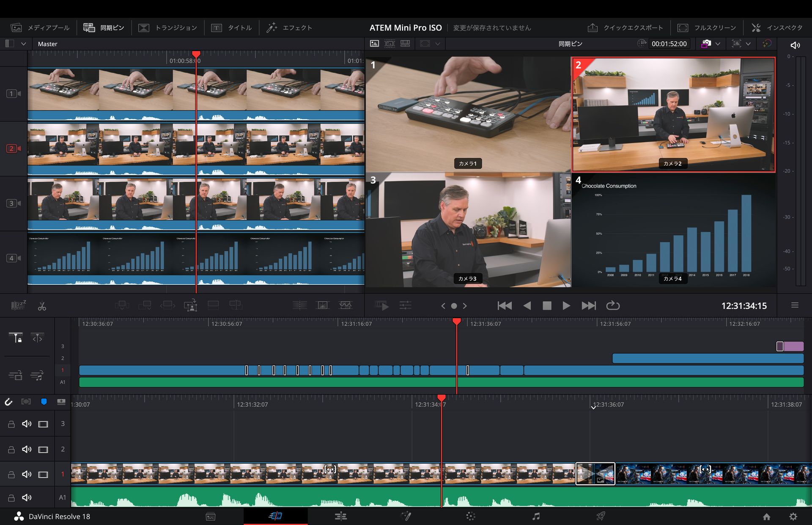Click the Effects wand icon

pyautogui.click(x=272, y=28)
